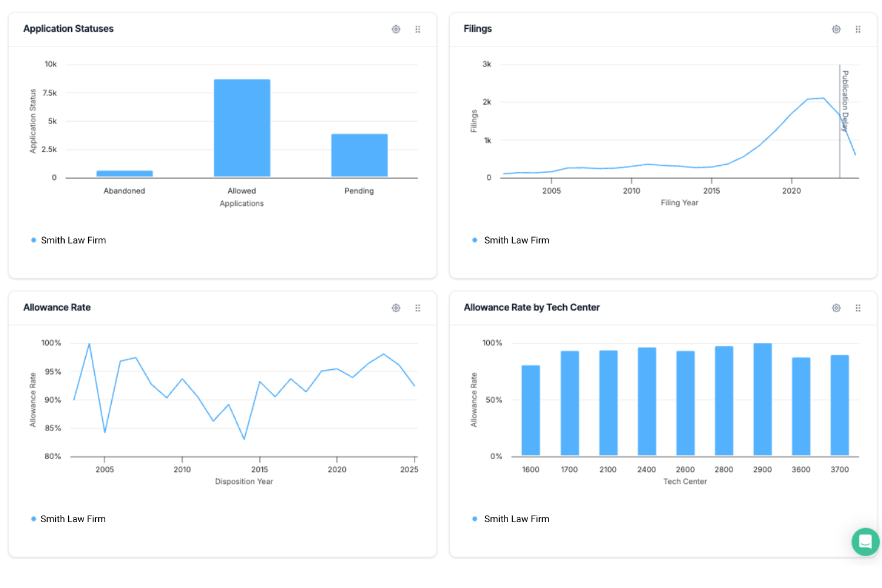Toggle Smith Law Firm legend in Application Statuses
The height and width of the screenshot is (588, 882).
point(68,240)
